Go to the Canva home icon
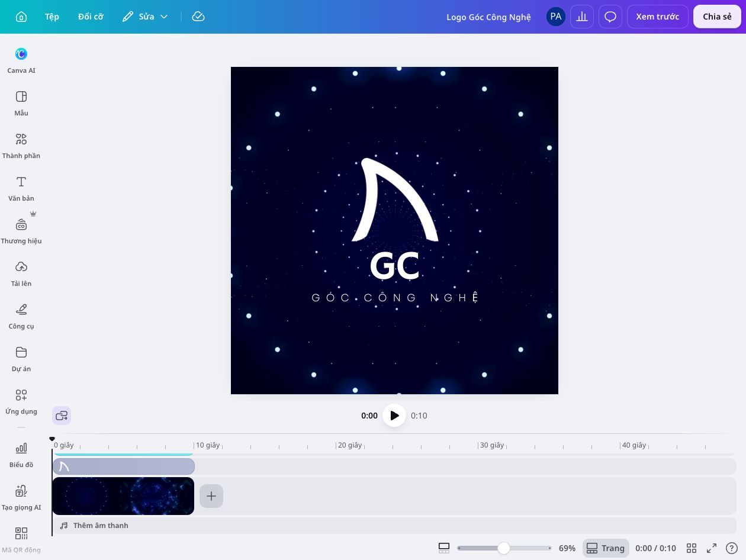This screenshot has width=746, height=560. pyautogui.click(x=21, y=17)
